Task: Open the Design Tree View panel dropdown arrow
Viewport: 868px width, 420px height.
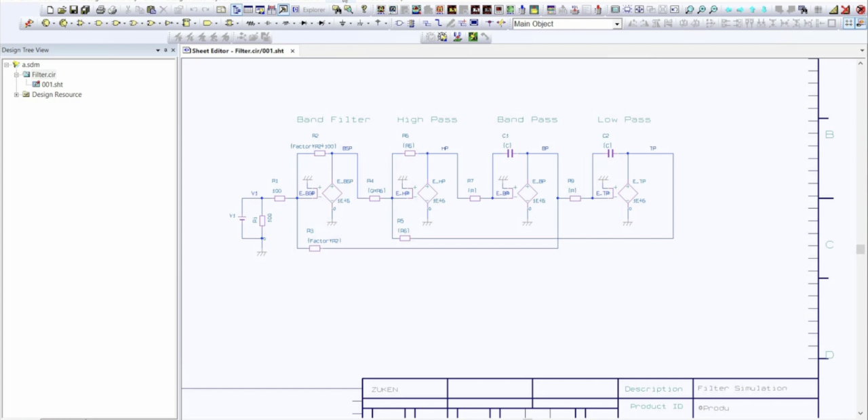Action: point(157,49)
